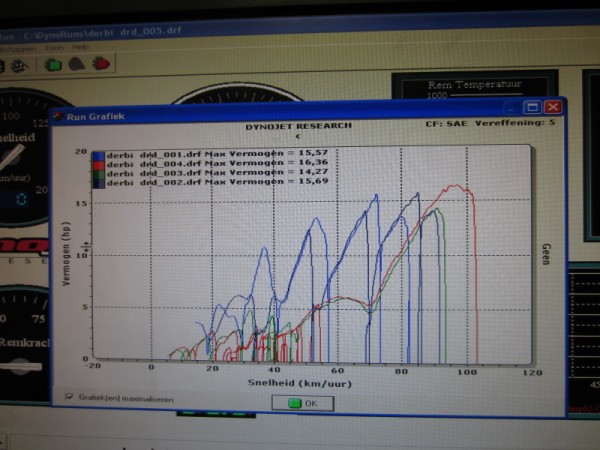Open the Help menu in main window
Screen dimensions: 600x450
pyautogui.click(x=80, y=47)
